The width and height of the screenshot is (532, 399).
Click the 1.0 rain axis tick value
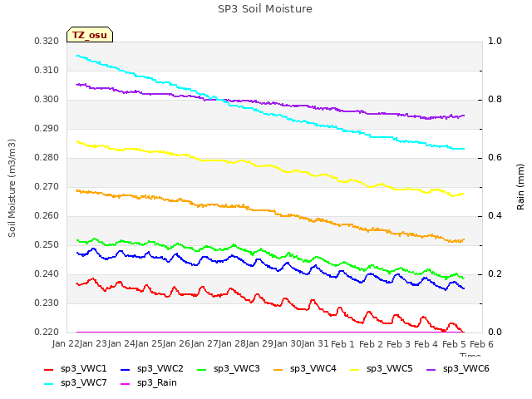pos(495,41)
